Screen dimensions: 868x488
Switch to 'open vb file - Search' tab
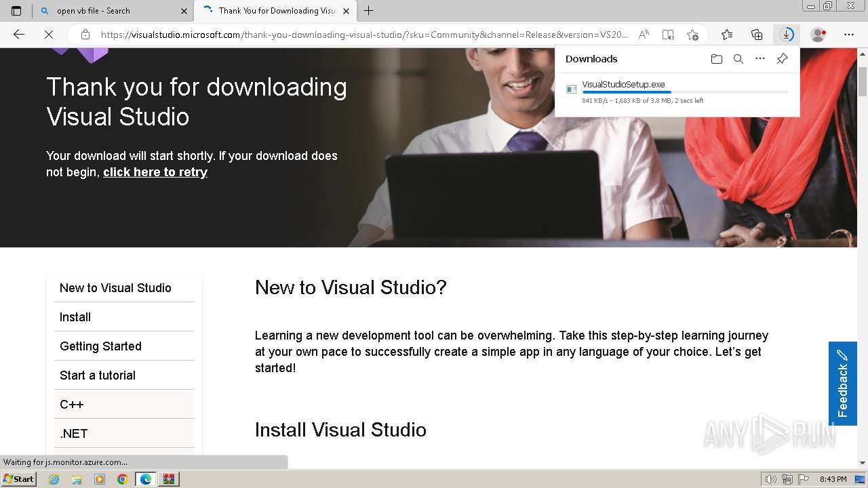click(113, 11)
